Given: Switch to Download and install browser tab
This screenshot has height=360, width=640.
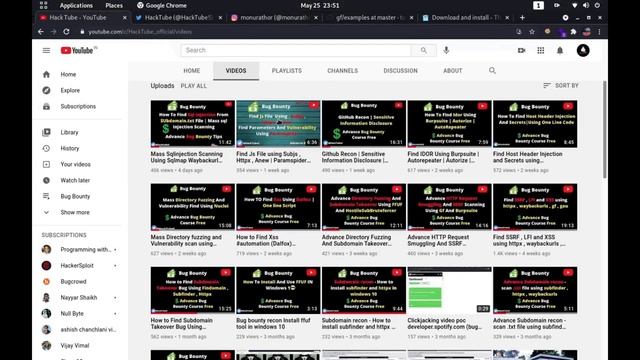Looking at the screenshot, I should tap(465, 18).
